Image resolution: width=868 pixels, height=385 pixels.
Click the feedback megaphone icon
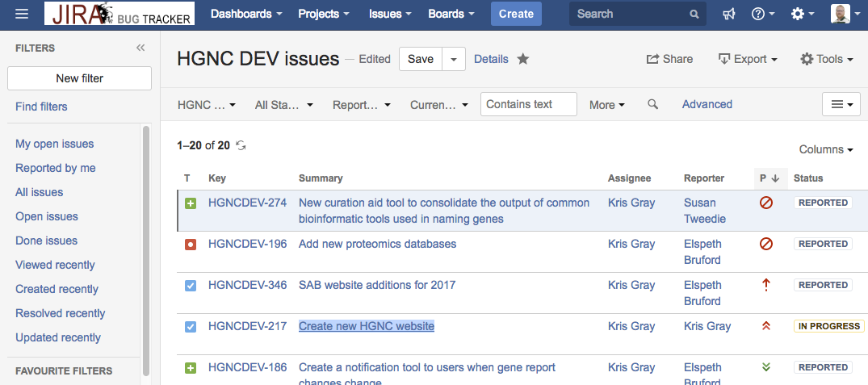pos(729,14)
